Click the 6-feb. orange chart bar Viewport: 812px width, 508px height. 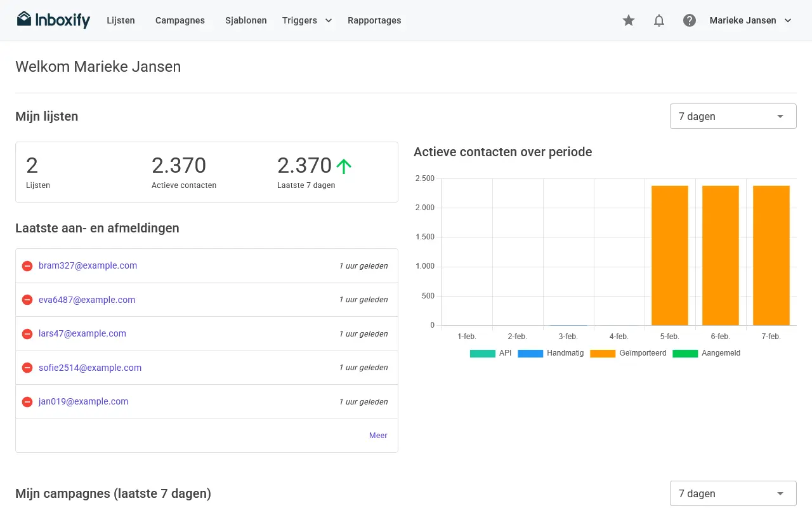721,255
